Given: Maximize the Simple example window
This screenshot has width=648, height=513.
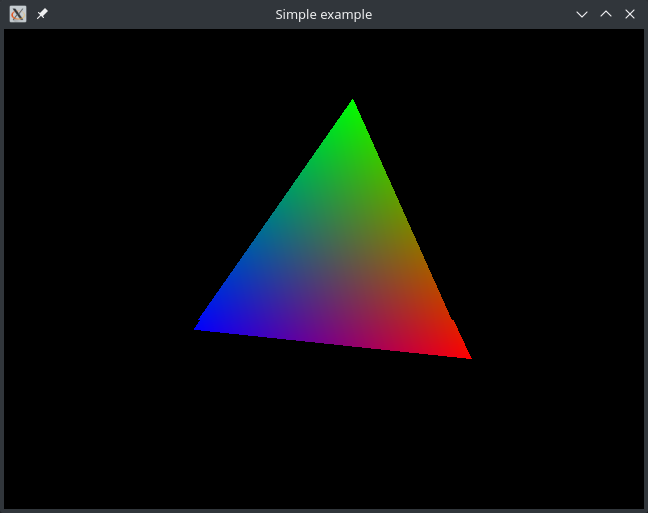Looking at the screenshot, I should tap(606, 14).
